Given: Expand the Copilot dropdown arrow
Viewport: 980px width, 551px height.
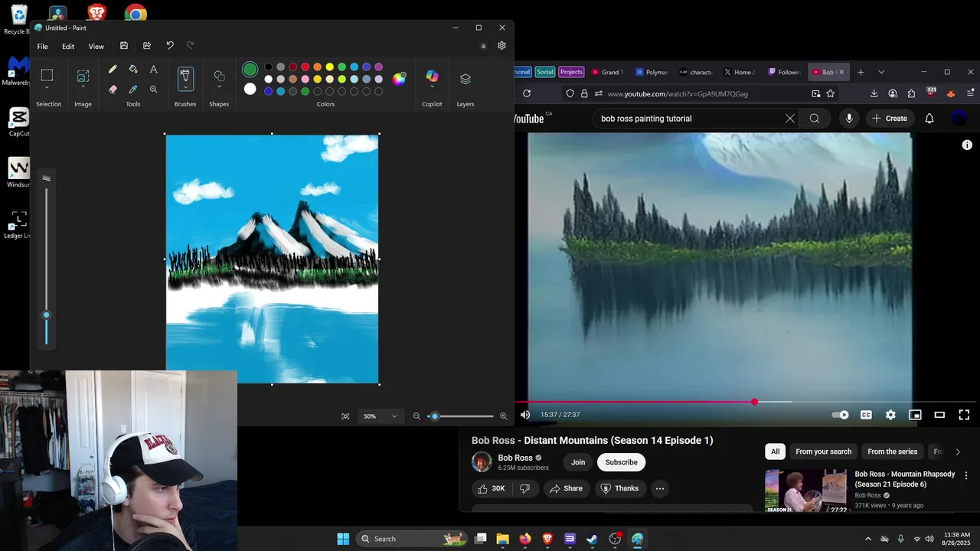Looking at the screenshot, I should point(432,87).
